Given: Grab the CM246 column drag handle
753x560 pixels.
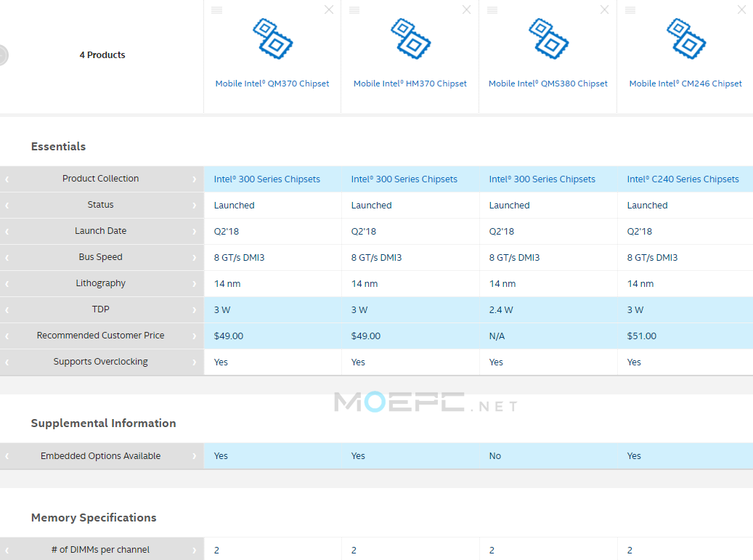Looking at the screenshot, I should point(630,10).
